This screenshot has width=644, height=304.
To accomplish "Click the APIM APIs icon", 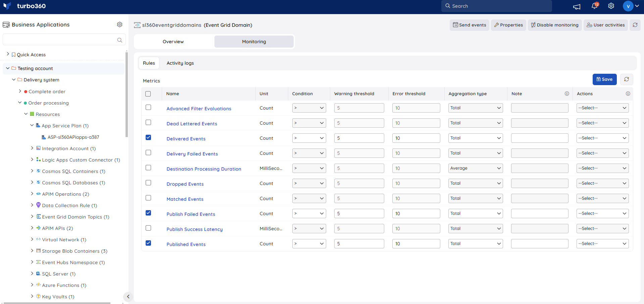I will 38,228.
